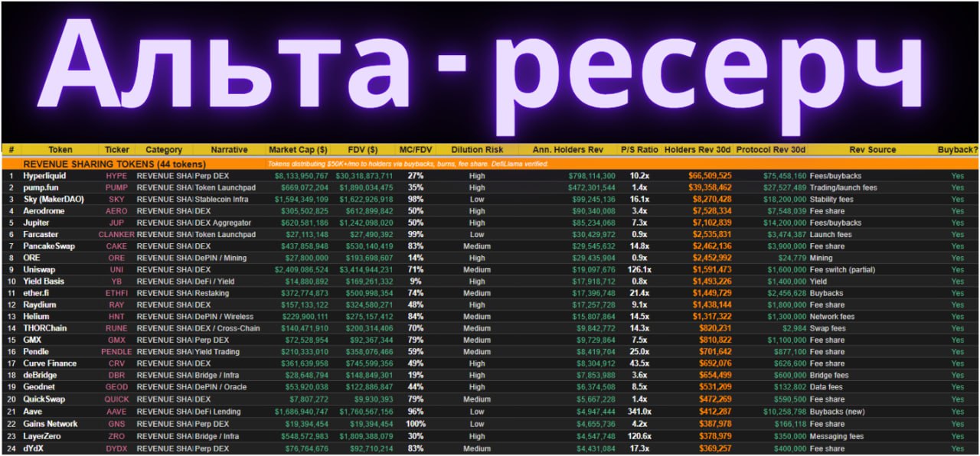980x456 pixels.
Task: Click the "Trading/launch fees" revenue source cell
Action: 844,187
